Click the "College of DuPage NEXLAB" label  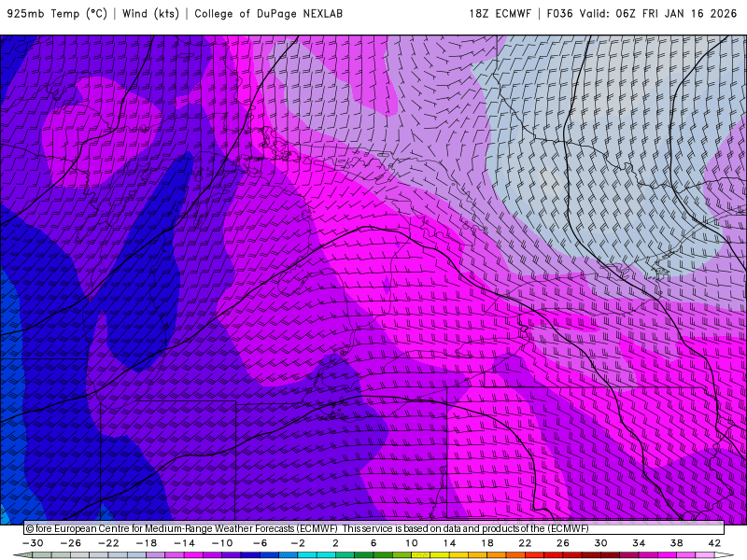click(268, 14)
